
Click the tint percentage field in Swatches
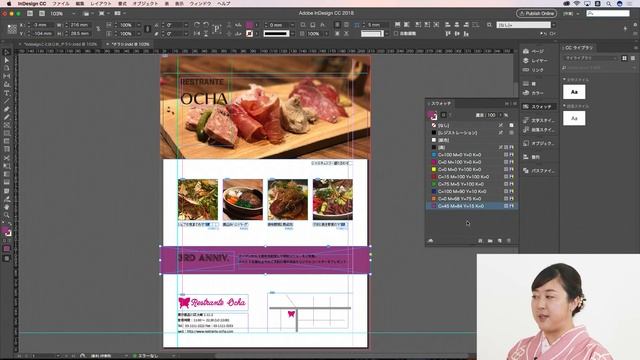point(491,115)
